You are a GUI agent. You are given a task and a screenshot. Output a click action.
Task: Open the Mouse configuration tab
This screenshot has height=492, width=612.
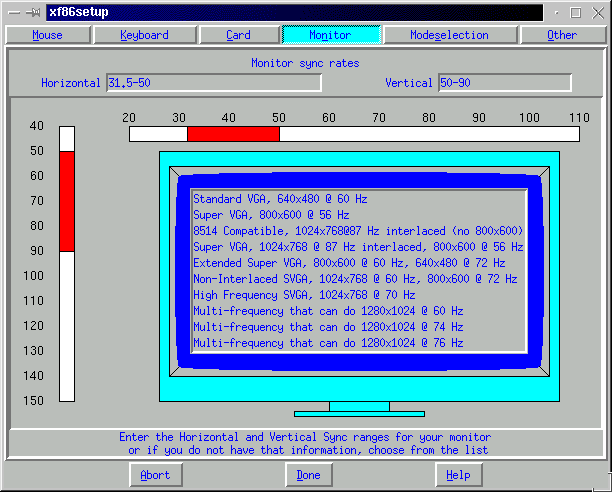(47, 35)
